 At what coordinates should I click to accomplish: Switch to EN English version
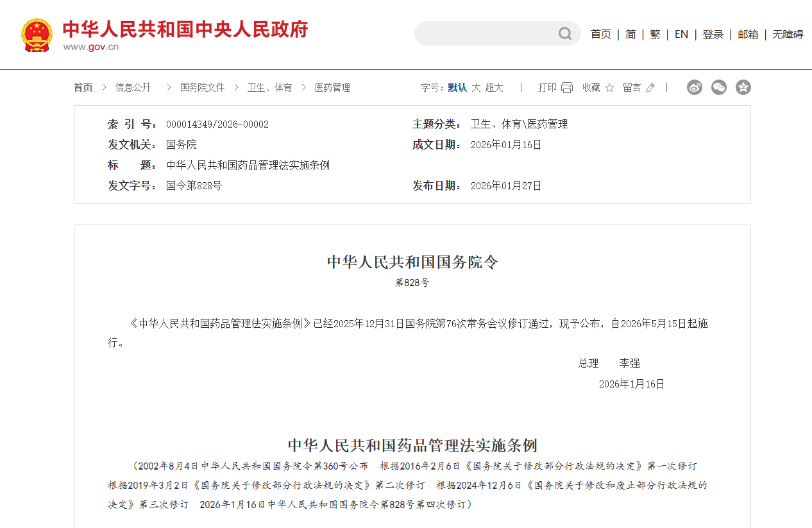(x=681, y=35)
